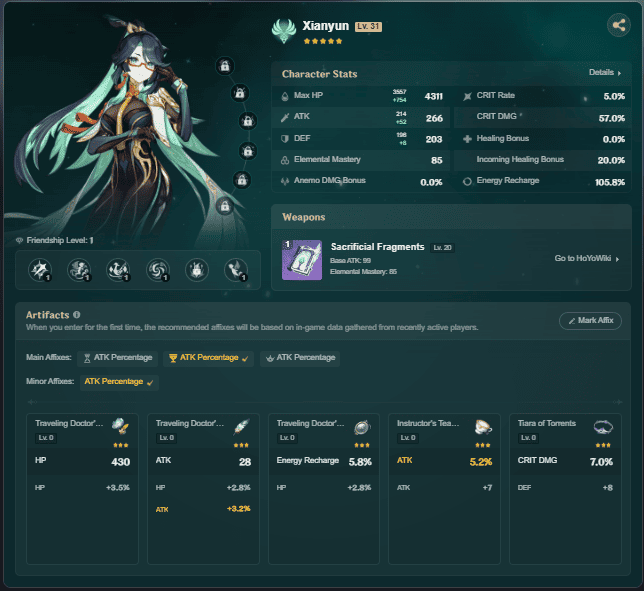Click the Traveling Doctor feather artifact icon

coord(242,427)
